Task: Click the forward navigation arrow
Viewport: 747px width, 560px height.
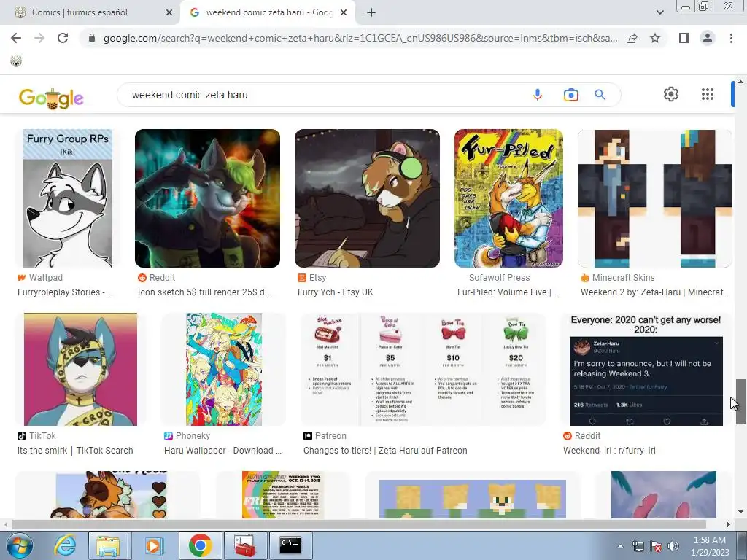Action: [39, 38]
